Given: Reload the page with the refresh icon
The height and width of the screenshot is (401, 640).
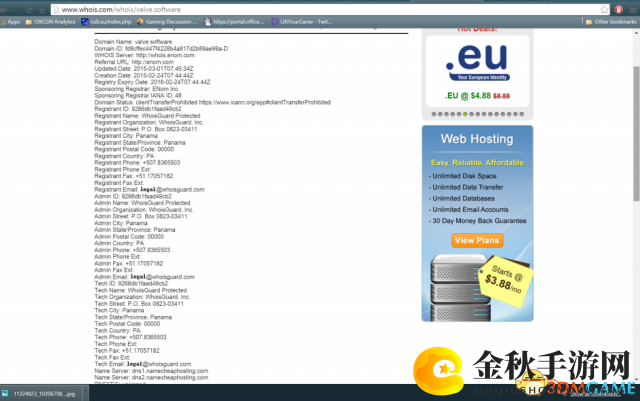Looking at the screenshot, I should point(29,9).
